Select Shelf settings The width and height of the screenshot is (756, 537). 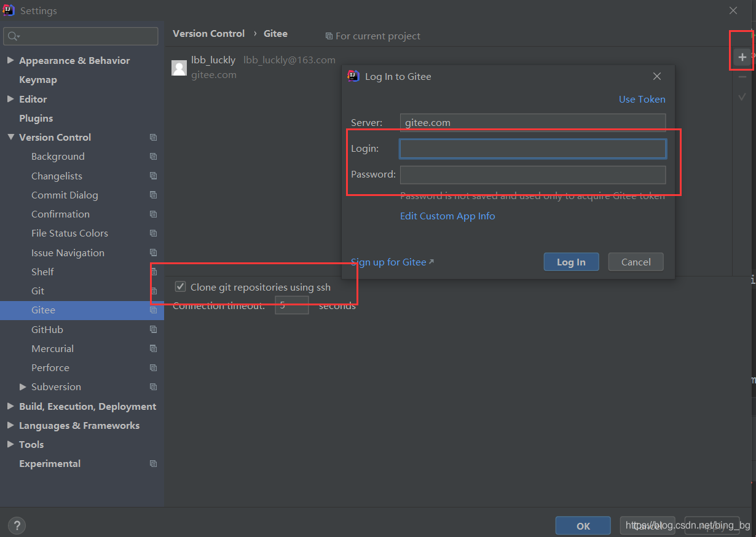(x=42, y=272)
